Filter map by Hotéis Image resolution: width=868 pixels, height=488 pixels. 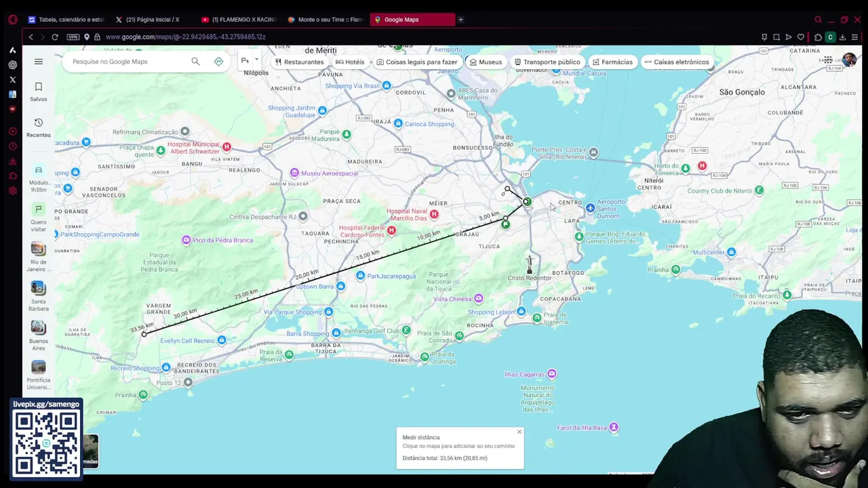coord(350,62)
